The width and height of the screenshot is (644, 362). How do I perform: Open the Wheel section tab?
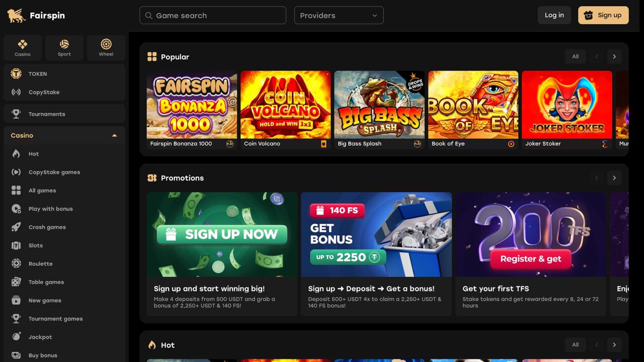click(106, 48)
